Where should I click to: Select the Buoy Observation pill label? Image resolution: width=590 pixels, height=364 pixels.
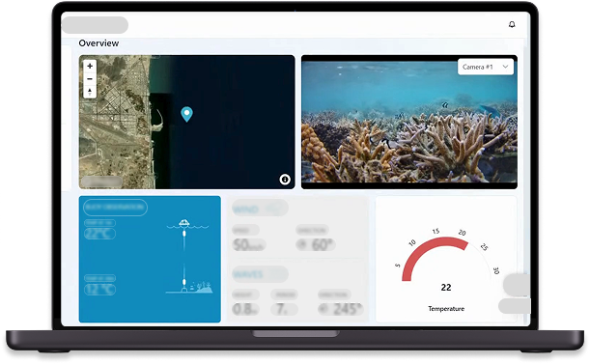[x=115, y=208]
